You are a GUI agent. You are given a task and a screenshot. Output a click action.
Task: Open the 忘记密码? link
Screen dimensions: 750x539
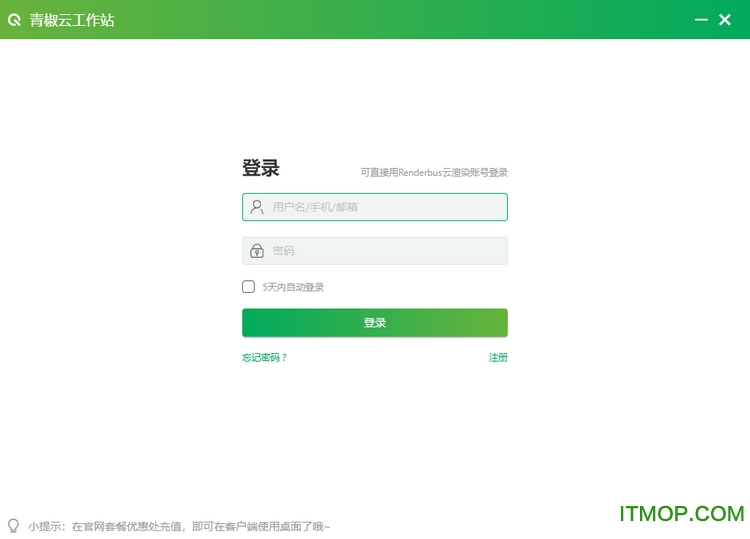pyautogui.click(x=264, y=358)
